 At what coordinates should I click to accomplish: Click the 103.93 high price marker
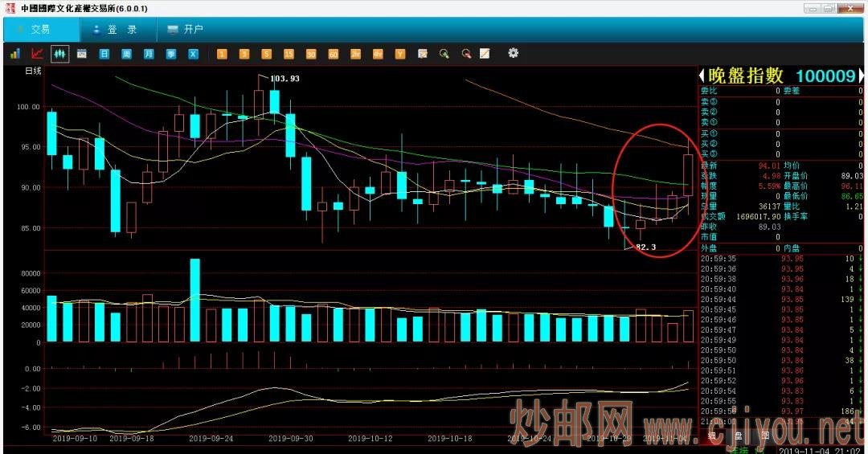(285, 78)
